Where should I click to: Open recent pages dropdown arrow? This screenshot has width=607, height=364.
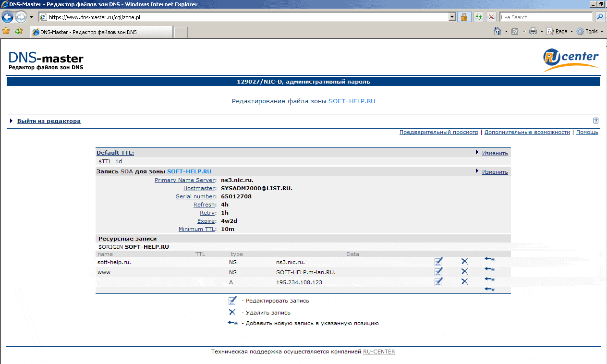click(x=31, y=17)
